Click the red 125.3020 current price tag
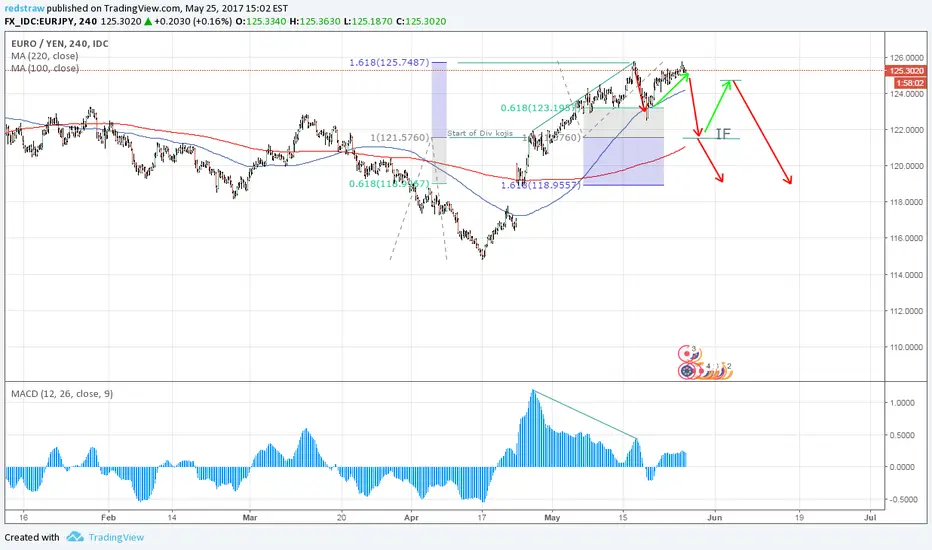 905,71
